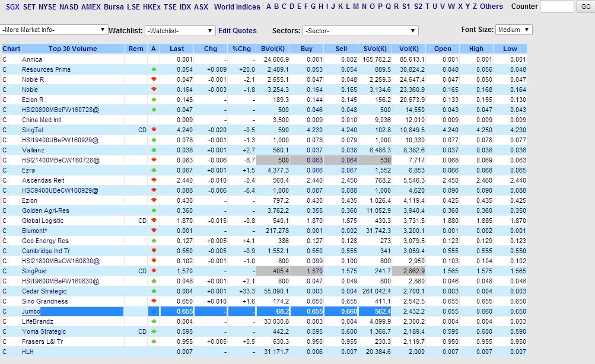Click the green arrow beside Cedar Strategic
This screenshot has height=364, width=595.
[x=153, y=291]
